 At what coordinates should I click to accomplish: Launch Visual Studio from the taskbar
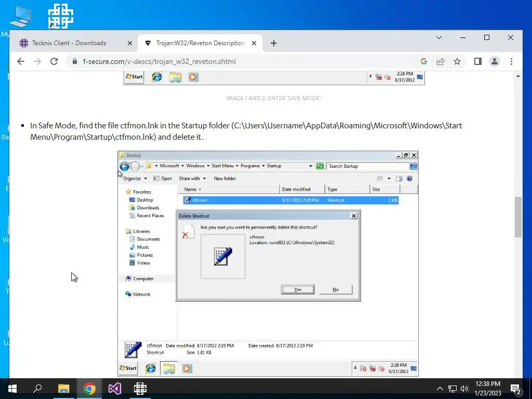[115, 389]
